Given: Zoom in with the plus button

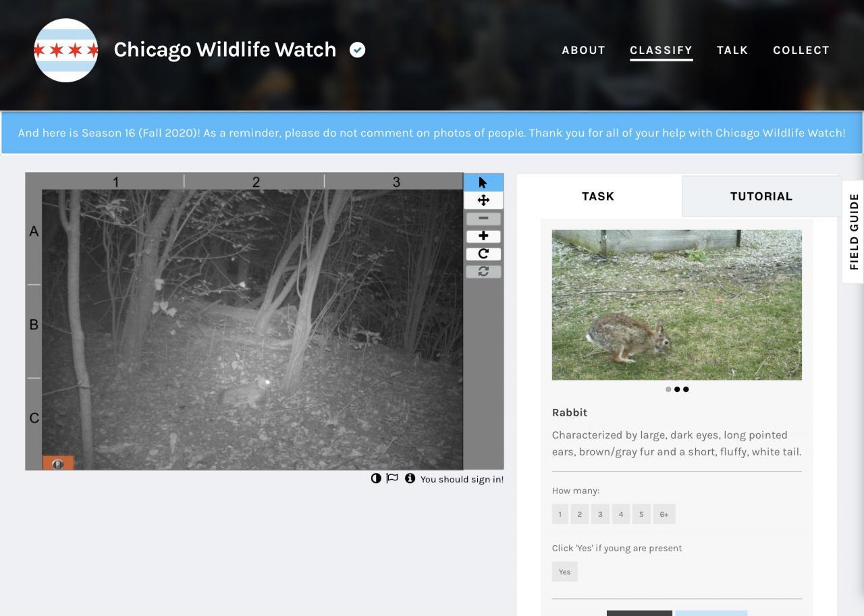Looking at the screenshot, I should pos(483,236).
